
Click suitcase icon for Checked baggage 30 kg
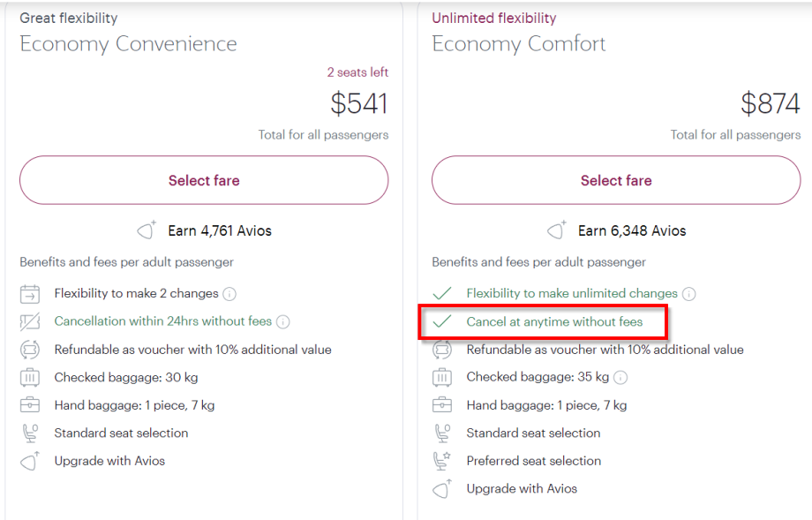pos(30,378)
